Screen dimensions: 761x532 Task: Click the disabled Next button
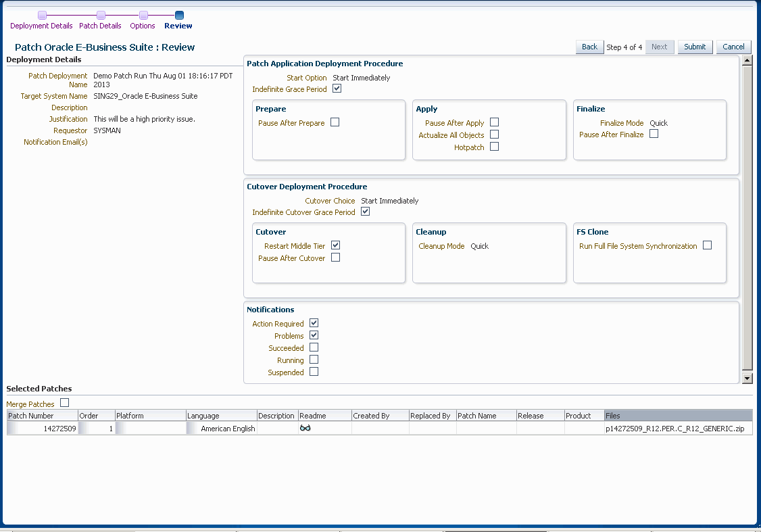tap(659, 47)
